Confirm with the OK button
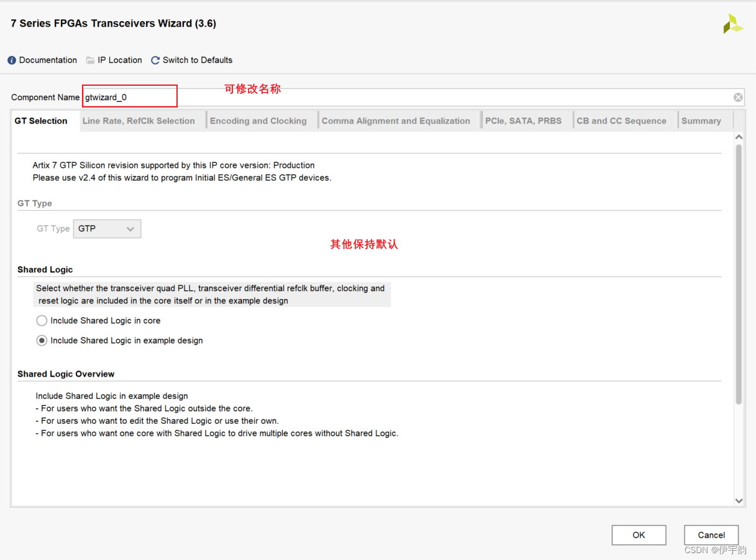 (x=639, y=535)
